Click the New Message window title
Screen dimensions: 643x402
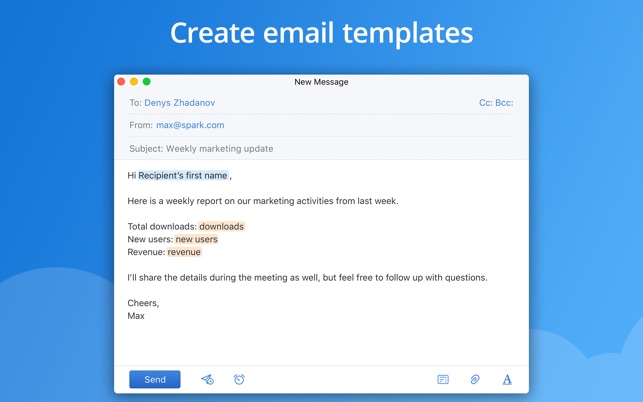[x=321, y=82]
